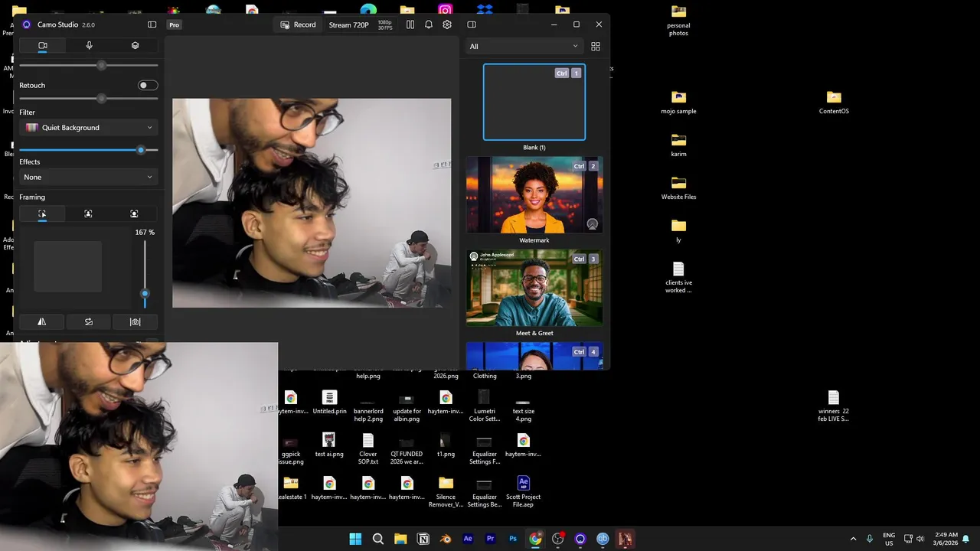Open qBittorrent from the taskbar
This screenshot has height=551, width=980.
[x=603, y=539]
